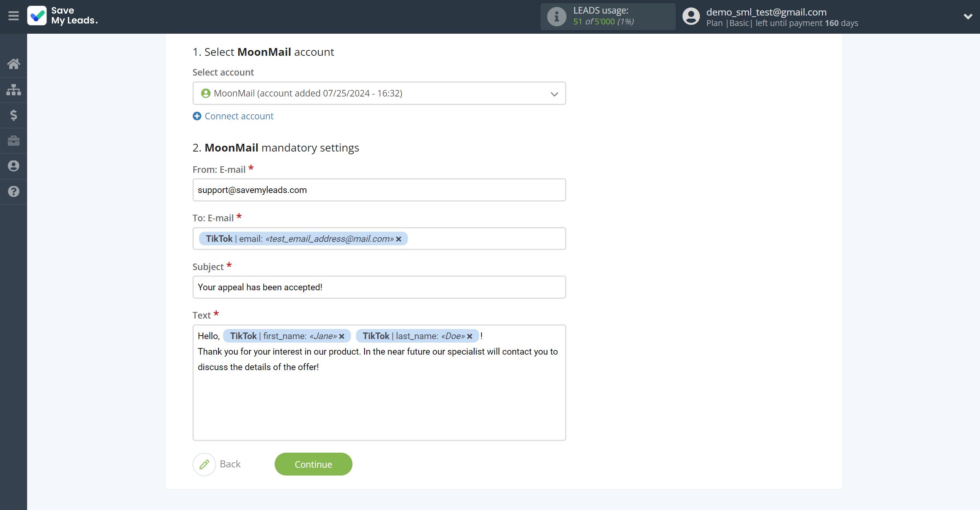Open the connections sitemap icon

point(14,90)
